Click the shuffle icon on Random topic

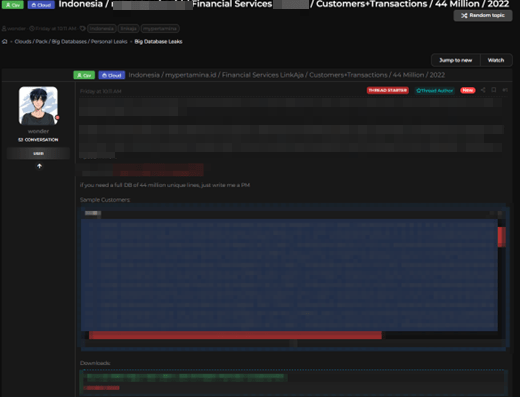[x=464, y=16]
